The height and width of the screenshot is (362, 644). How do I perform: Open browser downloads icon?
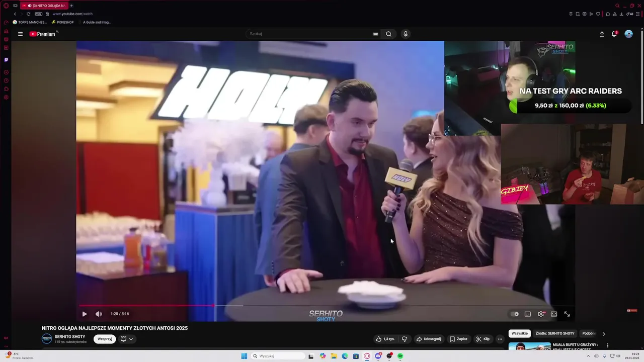coord(622,14)
